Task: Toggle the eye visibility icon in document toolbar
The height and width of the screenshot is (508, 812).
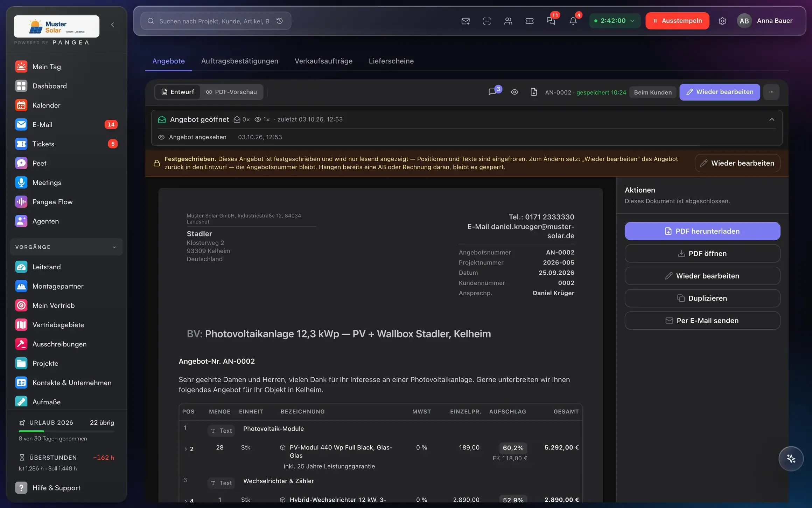Action: (514, 92)
